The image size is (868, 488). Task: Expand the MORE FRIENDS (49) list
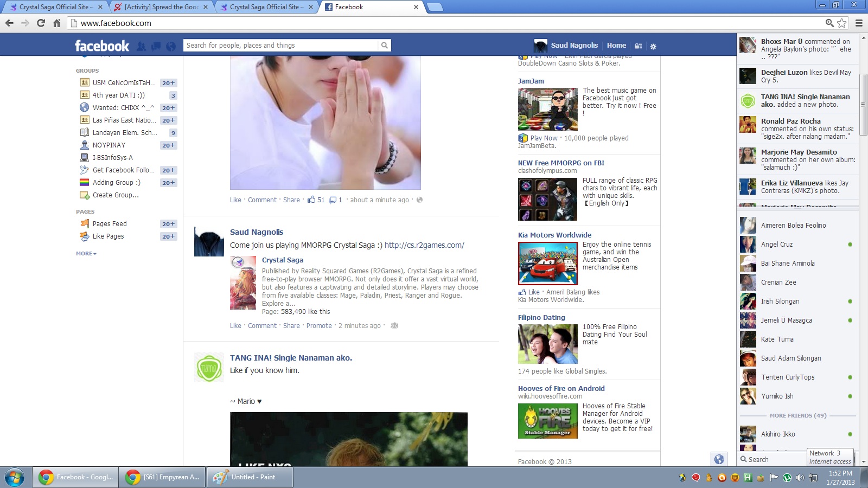(x=797, y=416)
